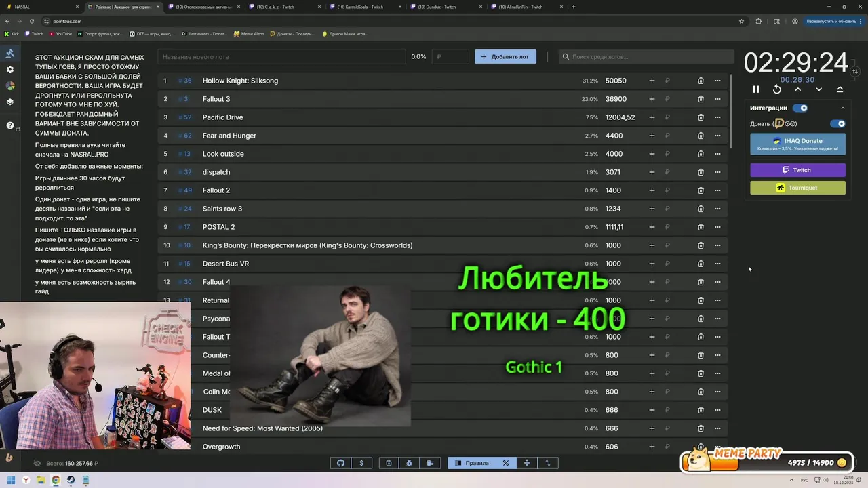Image resolution: width=868 pixels, height=488 pixels.
Task: Click the divide icon in bottom toolbar
Action: [x=527, y=463]
